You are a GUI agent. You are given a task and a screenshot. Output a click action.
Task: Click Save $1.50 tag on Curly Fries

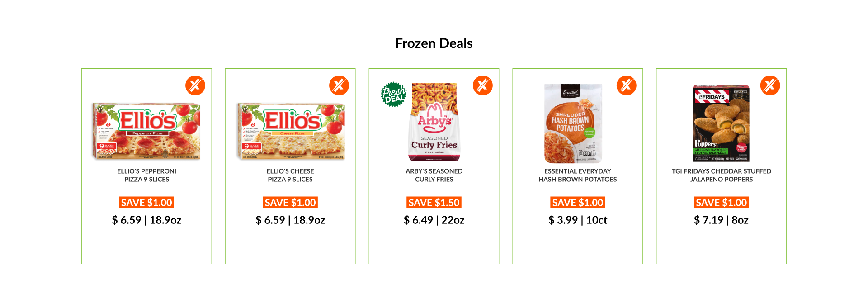[434, 203]
